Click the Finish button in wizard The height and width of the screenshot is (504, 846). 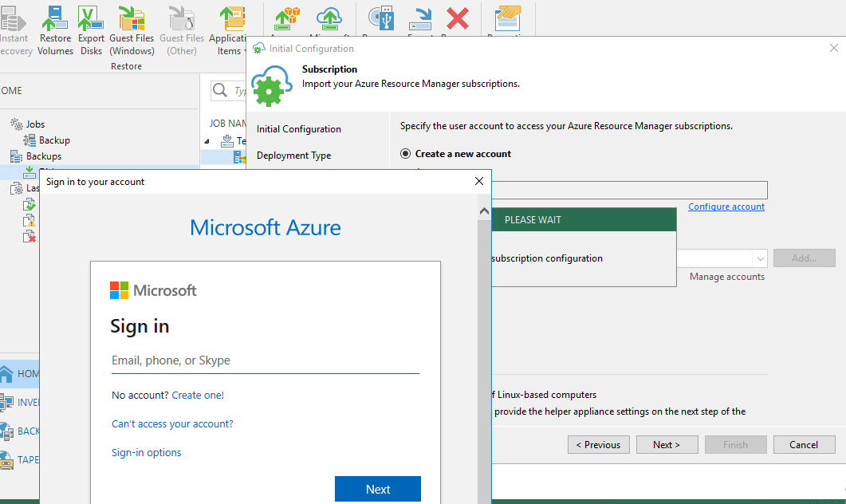(x=735, y=445)
